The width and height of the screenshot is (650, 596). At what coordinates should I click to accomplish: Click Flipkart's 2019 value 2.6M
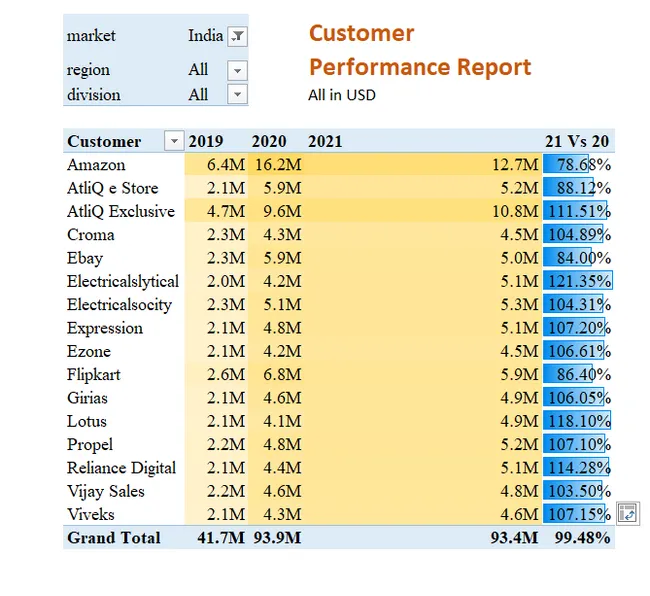coord(226,375)
